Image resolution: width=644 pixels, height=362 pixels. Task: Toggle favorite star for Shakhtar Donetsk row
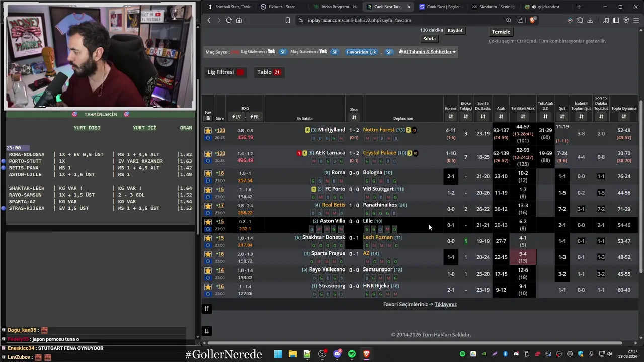coord(208,238)
